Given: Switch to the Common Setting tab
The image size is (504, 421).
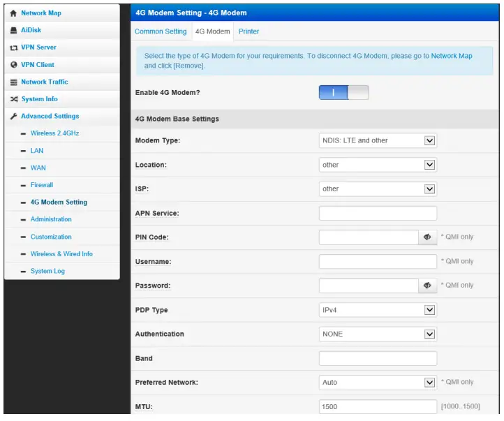Looking at the screenshot, I should (161, 31).
